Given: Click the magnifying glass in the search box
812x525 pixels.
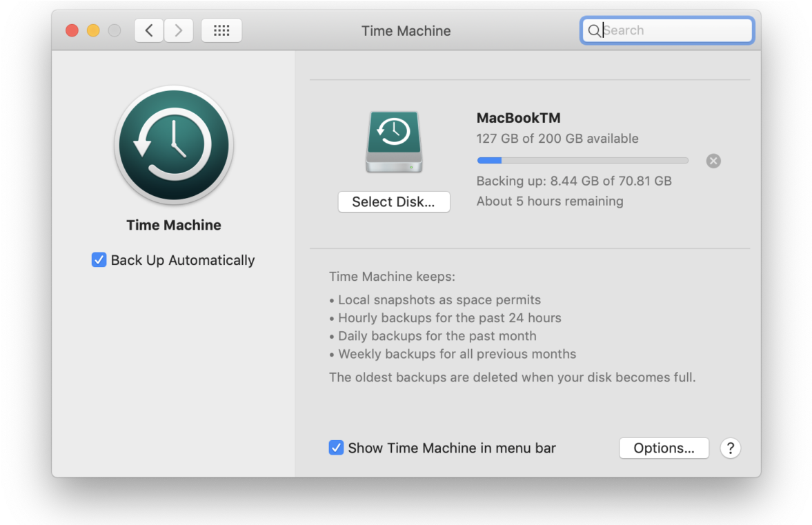Looking at the screenshot, I should click(x=593, y=30).
